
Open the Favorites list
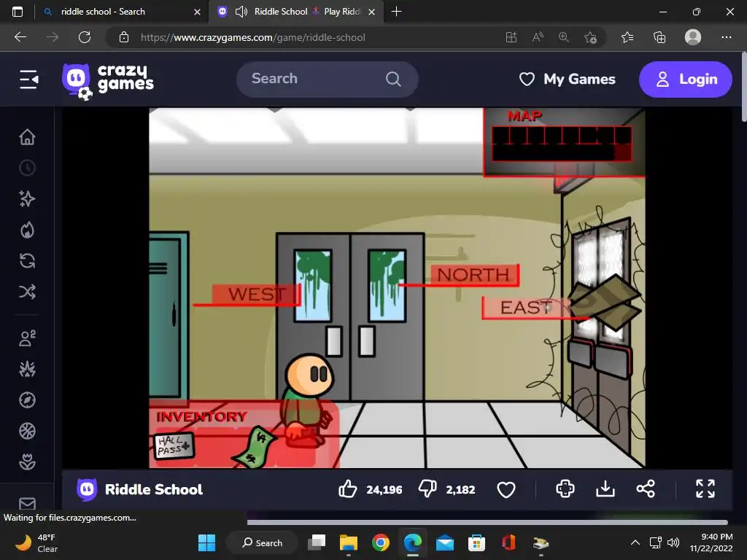coord(627,37)
